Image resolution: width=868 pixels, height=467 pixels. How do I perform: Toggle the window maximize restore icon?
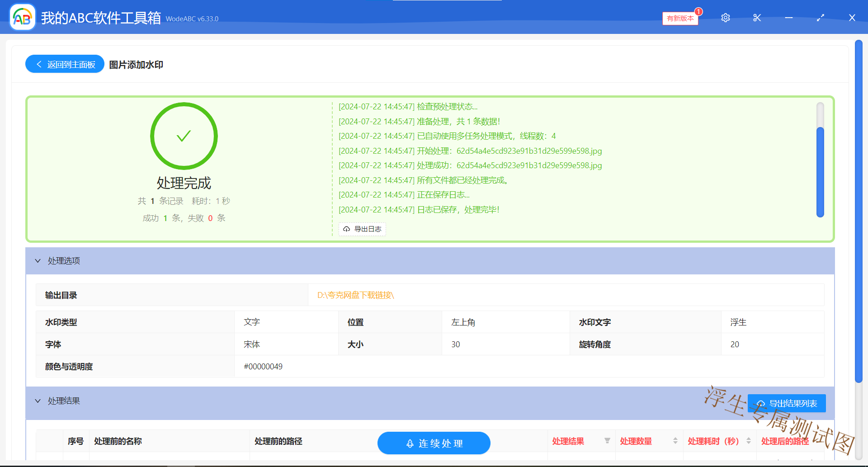coord(820,18)
